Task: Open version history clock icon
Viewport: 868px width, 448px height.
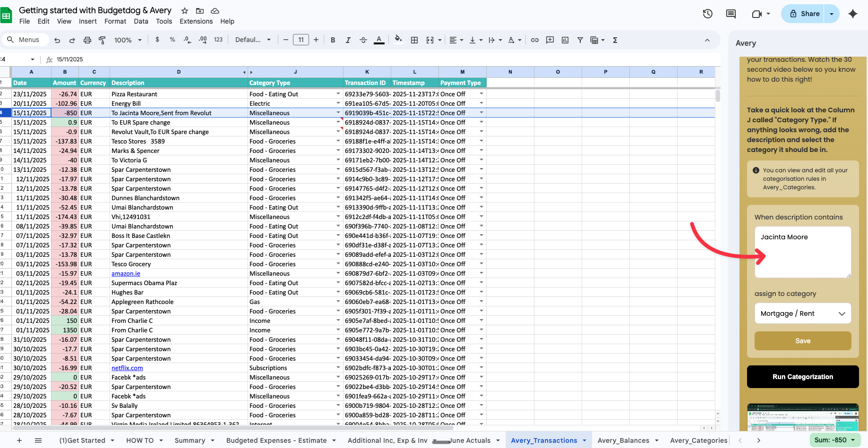Action: [707, 14]
